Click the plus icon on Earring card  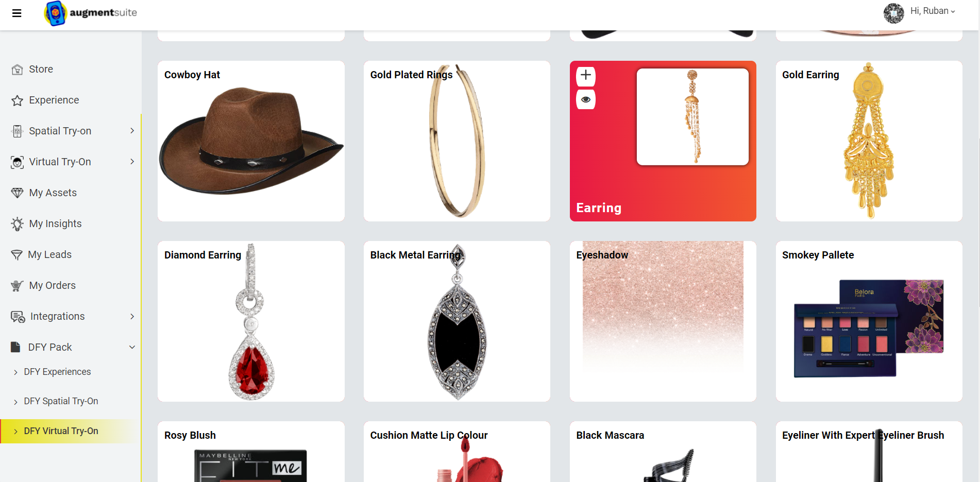[x=586, y=76]
